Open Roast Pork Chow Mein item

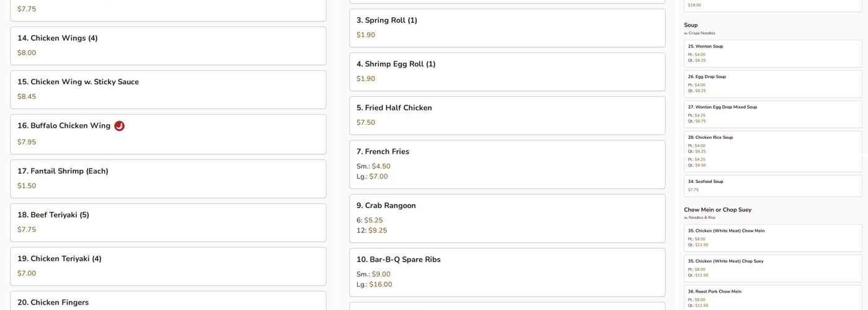click(x=773, y=297)
